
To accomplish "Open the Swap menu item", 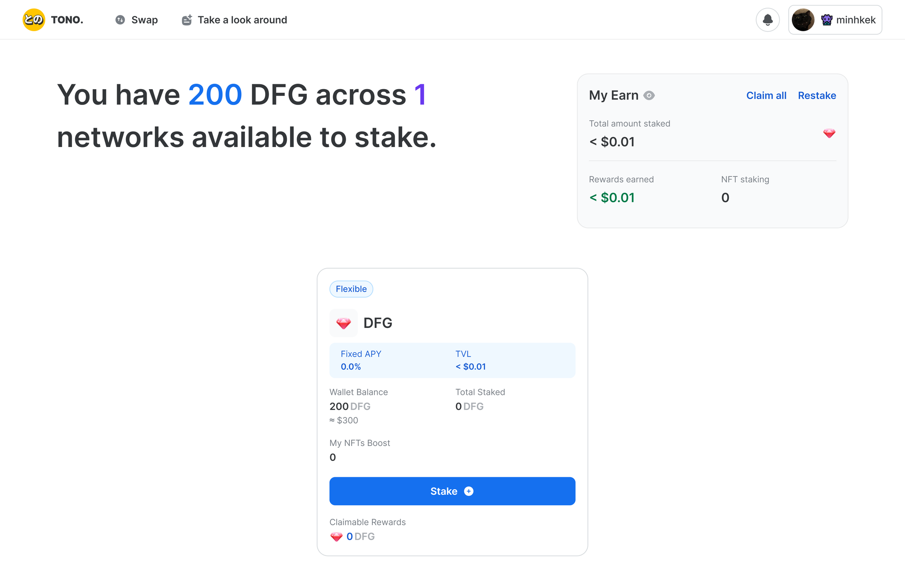I will coord(137,20).
